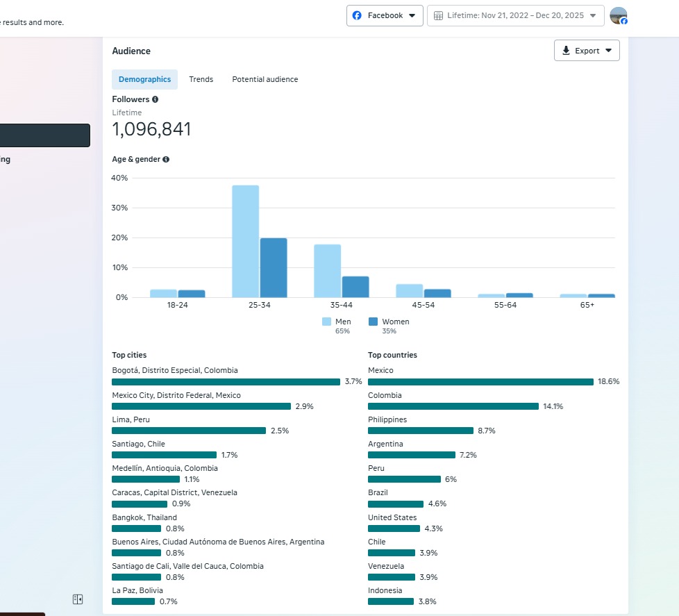Click the Women legend color swatch
679x616 pixels.
pos(373,322)
